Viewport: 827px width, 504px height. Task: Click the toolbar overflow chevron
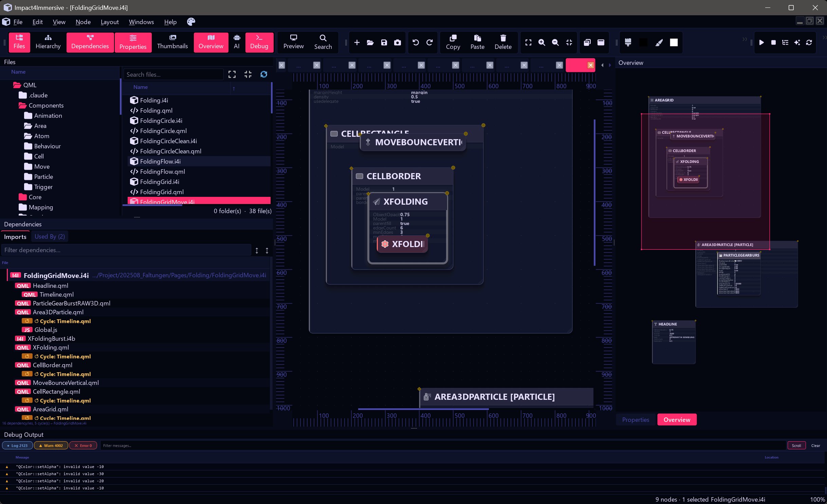pyautogui.click(x=745, y=39)
